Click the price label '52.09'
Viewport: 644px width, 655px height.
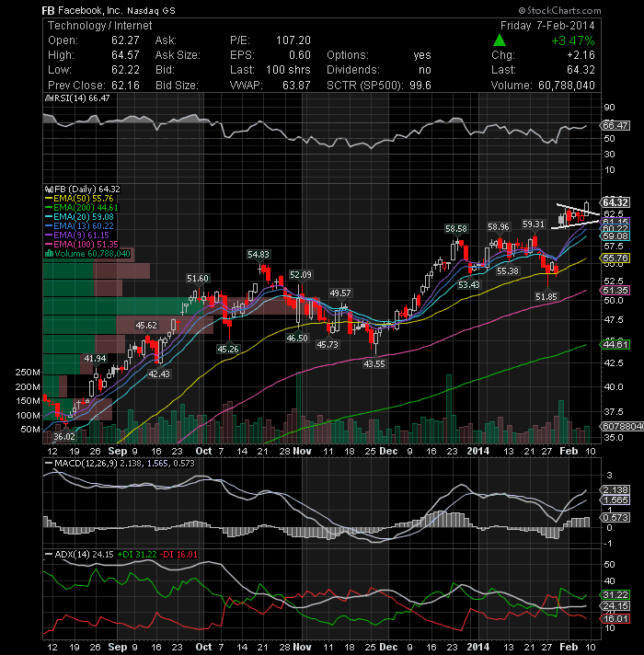tap(301, 274)
